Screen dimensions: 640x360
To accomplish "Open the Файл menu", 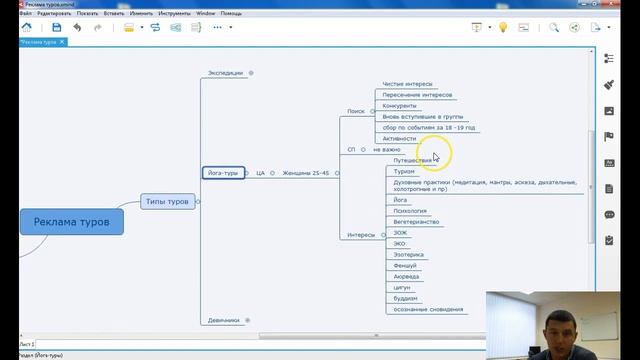I will coord(25,13).
